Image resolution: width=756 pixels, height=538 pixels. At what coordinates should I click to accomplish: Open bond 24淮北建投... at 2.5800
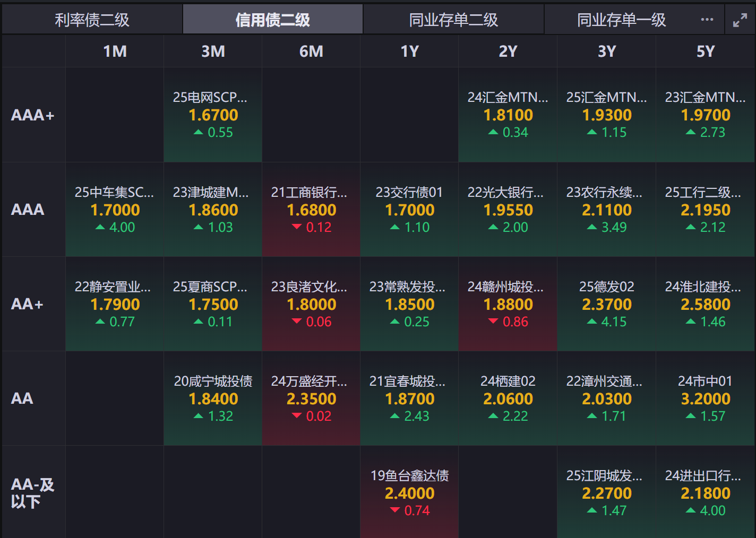click(706, 304)
